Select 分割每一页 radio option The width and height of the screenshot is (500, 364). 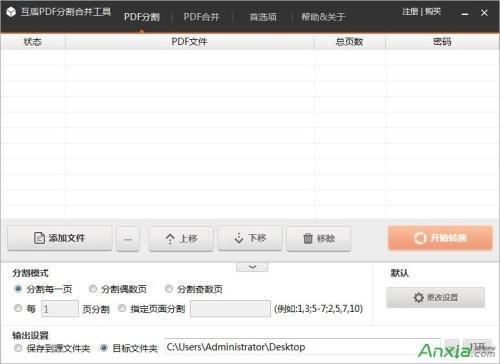coord(18,289)
